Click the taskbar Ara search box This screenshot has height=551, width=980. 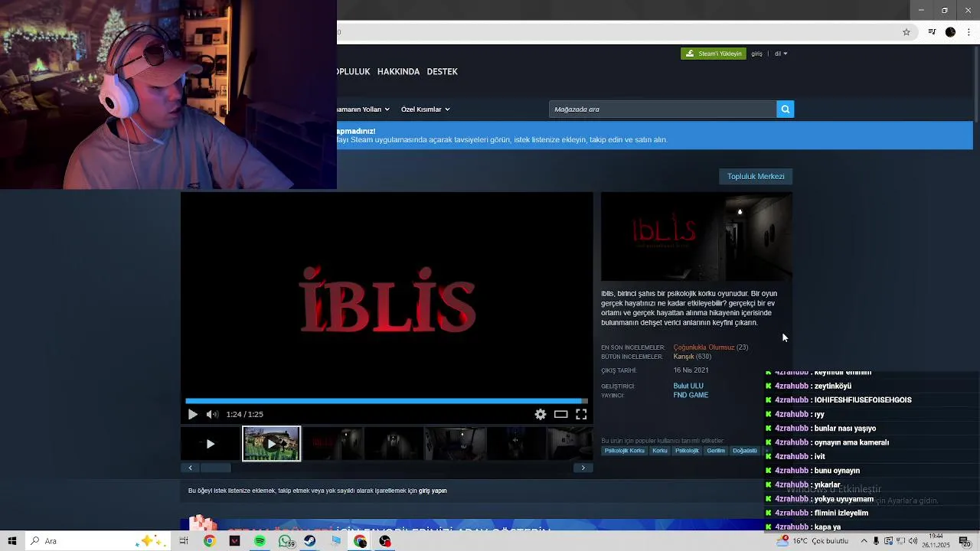98,541
